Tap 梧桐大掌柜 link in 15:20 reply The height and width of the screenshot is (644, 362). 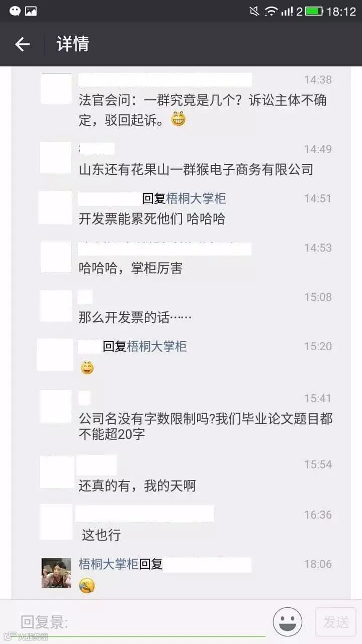tap(157, 346)
